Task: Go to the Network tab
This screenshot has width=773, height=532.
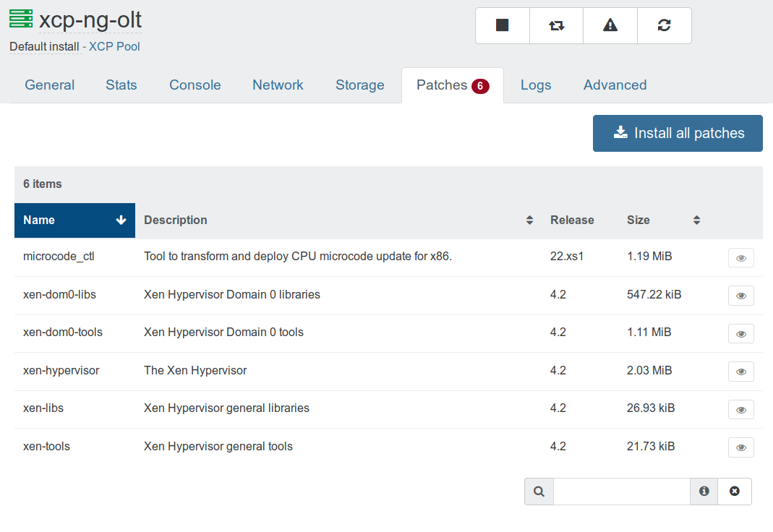Action: 278,85
